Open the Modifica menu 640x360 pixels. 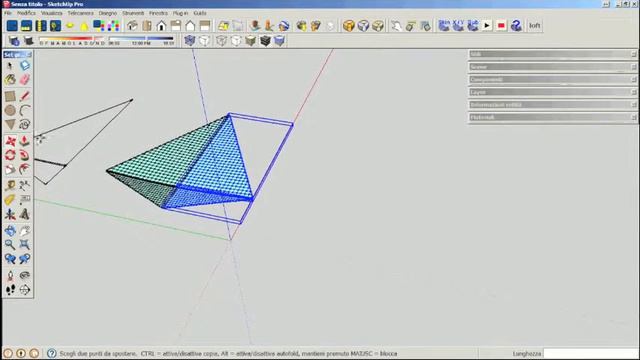pos(27,13)
